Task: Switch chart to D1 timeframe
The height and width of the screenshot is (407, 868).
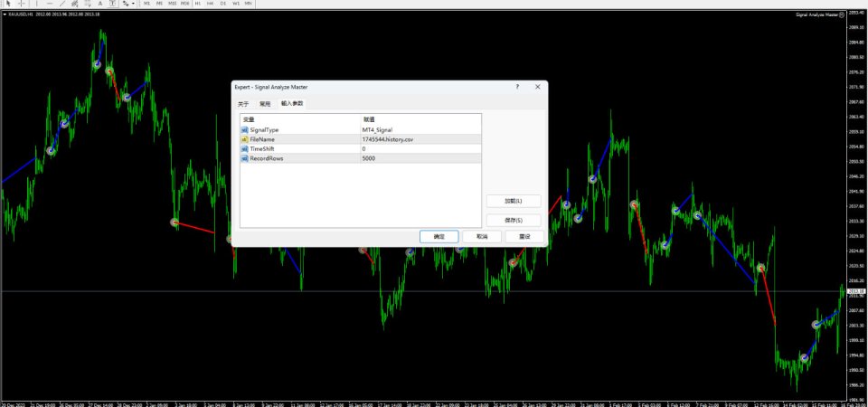Action: click(x=223, y=4)
